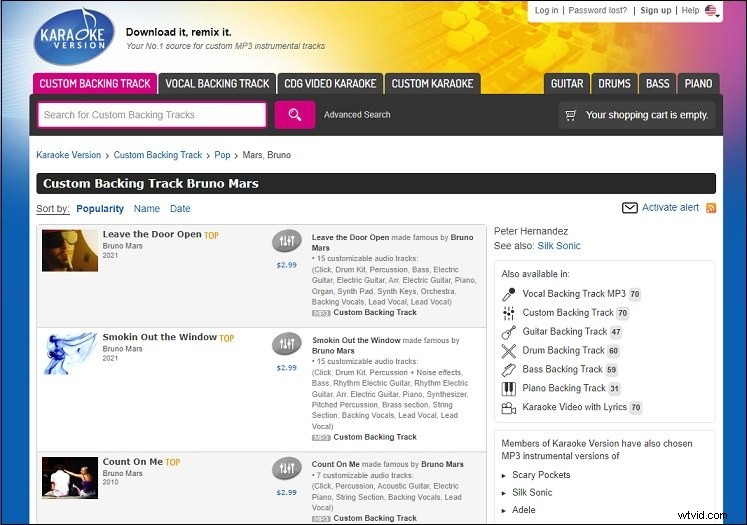Open Drum Backing Track sidebar link
The height and width of the screenshot is (525, 747).
[x=563, y=351]
